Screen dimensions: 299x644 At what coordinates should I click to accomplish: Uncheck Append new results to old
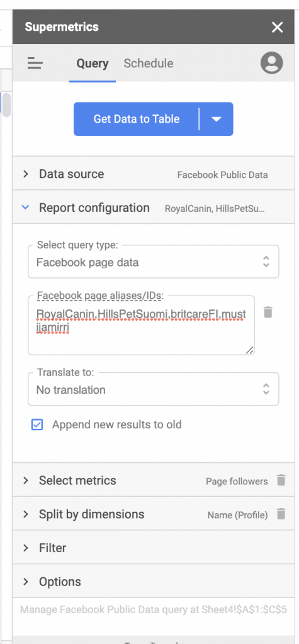[37, 425]
